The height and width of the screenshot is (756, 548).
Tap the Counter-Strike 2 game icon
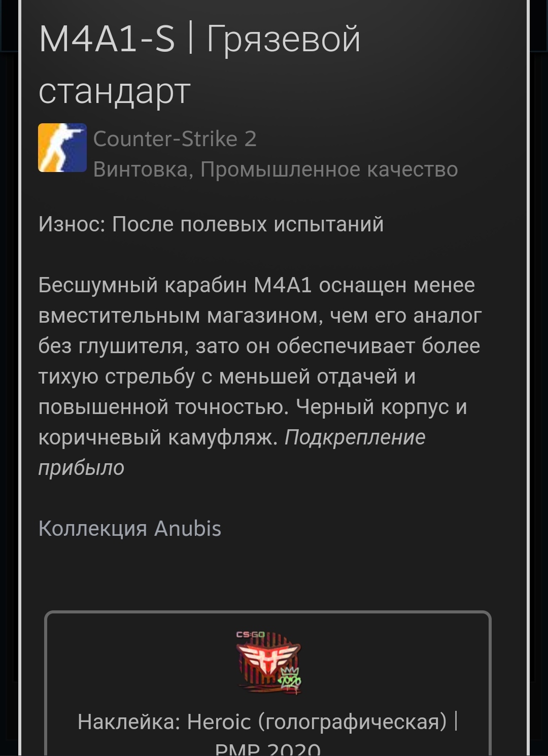(x=62, y=148)
